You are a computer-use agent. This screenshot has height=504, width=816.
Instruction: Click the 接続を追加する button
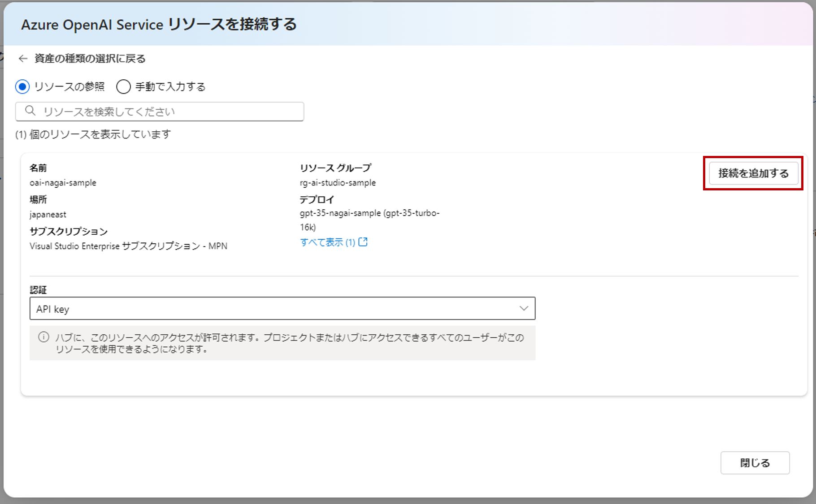click(753, 173)
